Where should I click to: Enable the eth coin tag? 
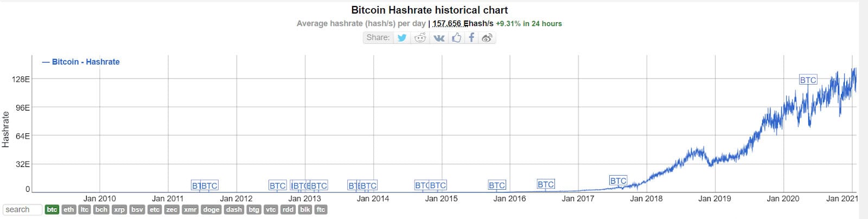[x=68, y=209]
